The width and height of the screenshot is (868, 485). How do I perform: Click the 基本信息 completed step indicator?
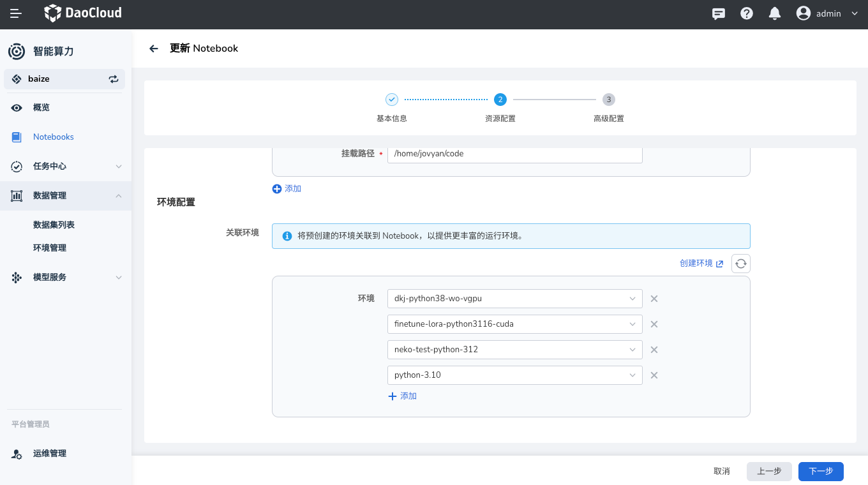(392, 100)
